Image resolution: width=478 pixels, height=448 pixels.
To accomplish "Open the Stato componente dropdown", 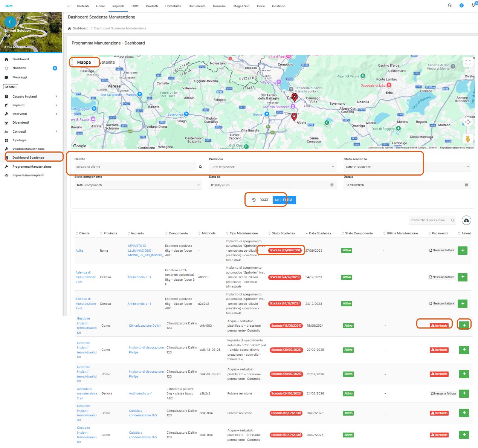I will [x=138, y=185].
